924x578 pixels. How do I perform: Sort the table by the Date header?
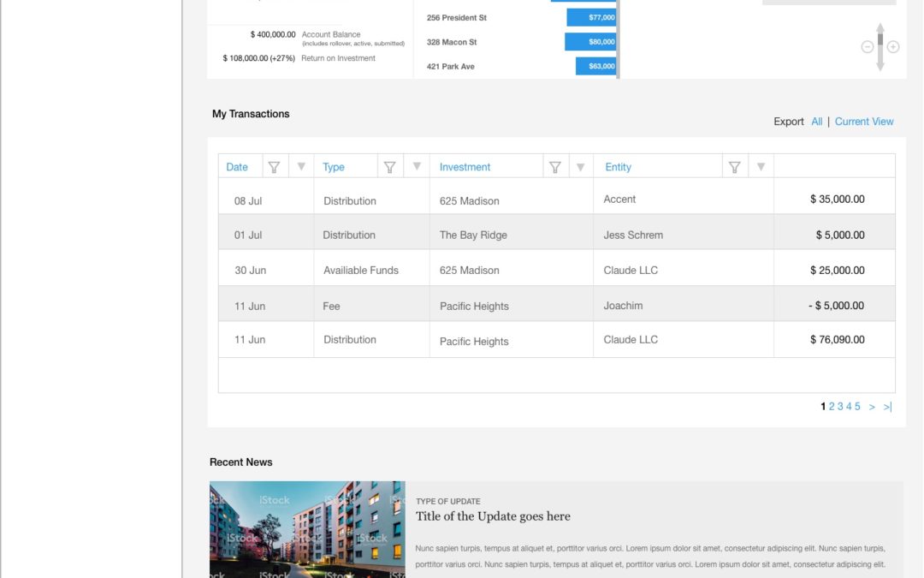(x=239, y=166)
